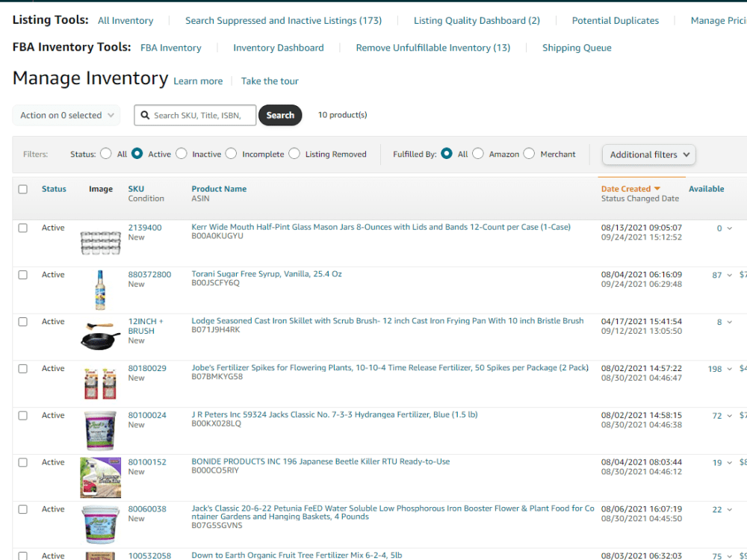Open the Torani Syrup bottle thumbnail
747x560 pixels.
click(x=100, y=290)
